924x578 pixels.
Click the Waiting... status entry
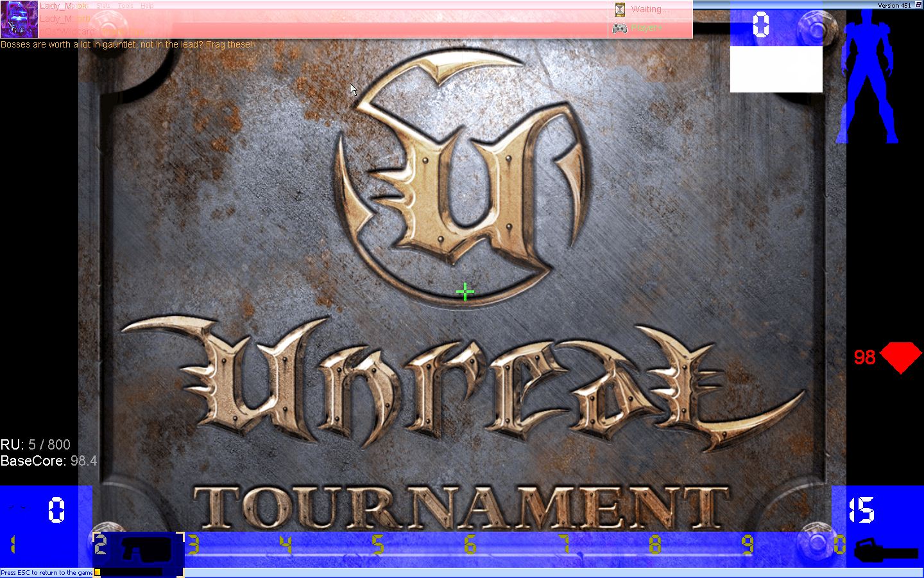coord(649,10)
